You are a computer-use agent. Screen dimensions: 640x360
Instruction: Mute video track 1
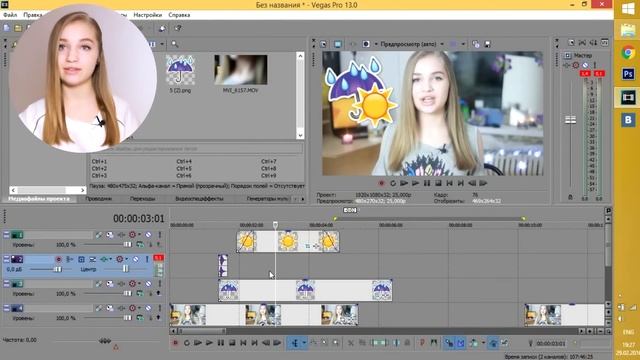149,235
